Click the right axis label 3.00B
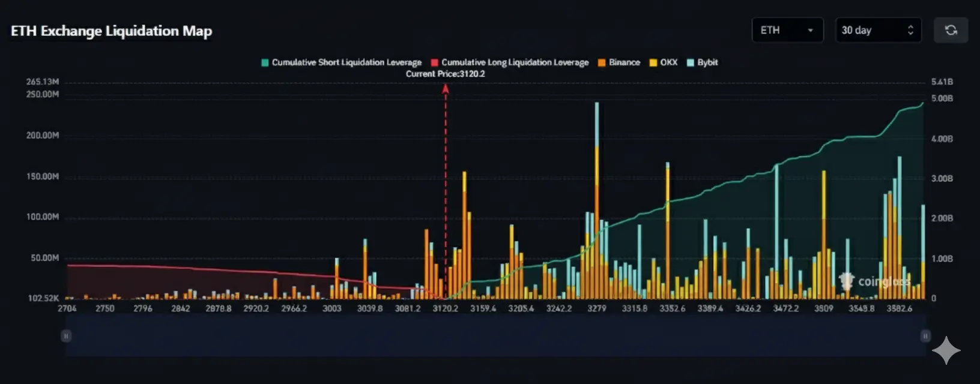Image resolution: width=980 pixels, height=384 pixels. 942,179
